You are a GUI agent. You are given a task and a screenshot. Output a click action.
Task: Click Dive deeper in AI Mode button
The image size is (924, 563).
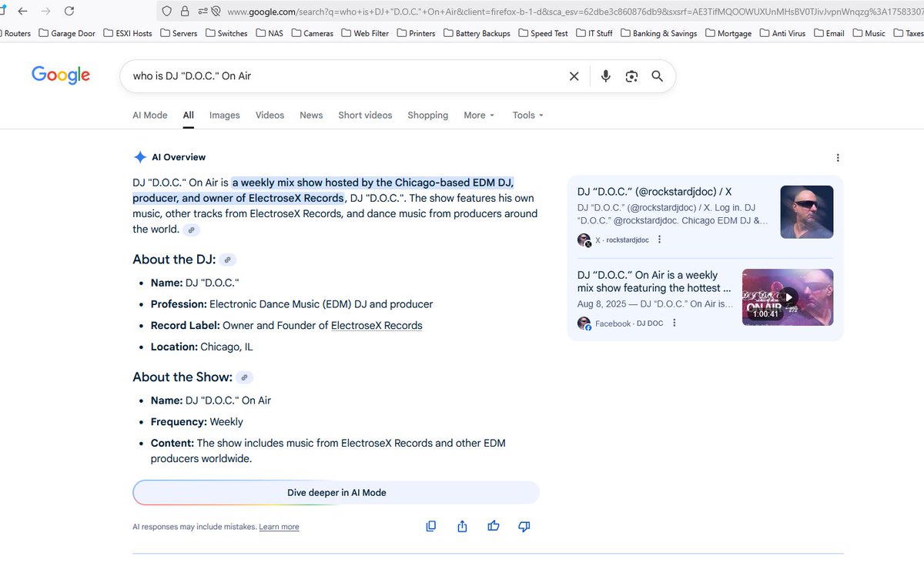(336, 492)
